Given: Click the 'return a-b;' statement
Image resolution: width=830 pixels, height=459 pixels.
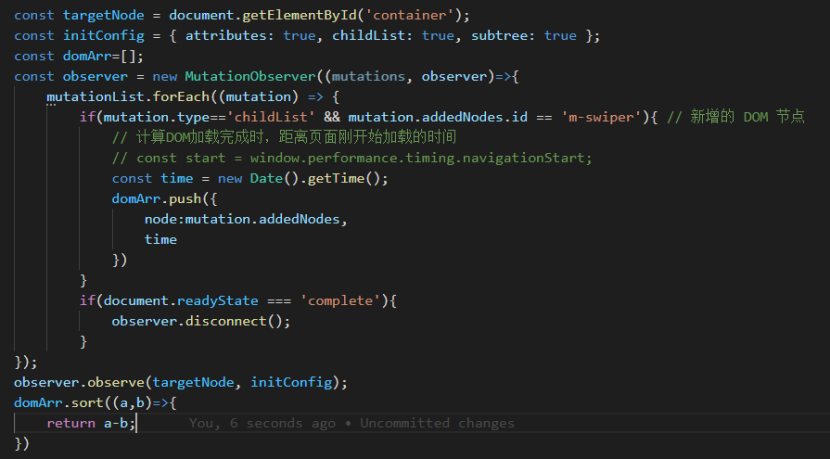Looking at the screenshot, I should click(91, 424).
